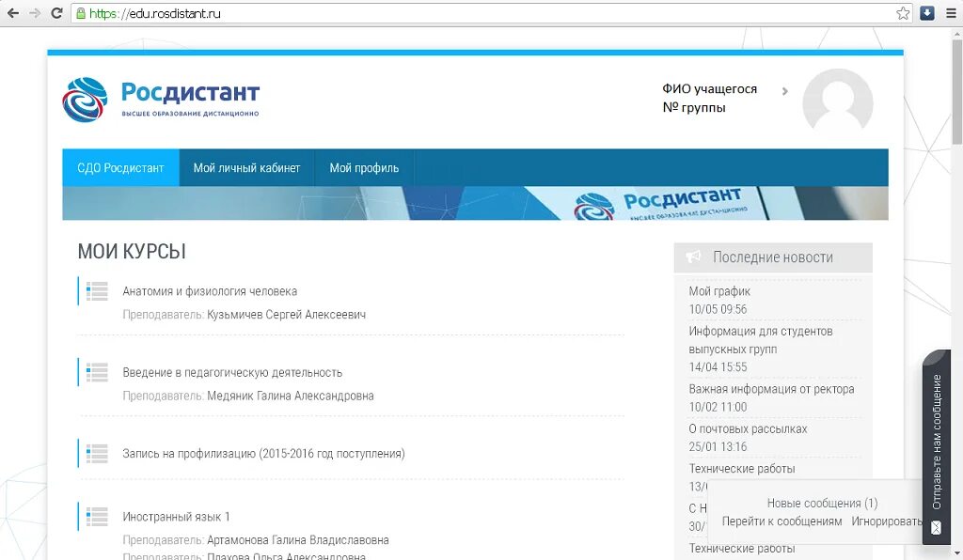Click the Последние новости block header
963x560 pixels.
[773, 257]
